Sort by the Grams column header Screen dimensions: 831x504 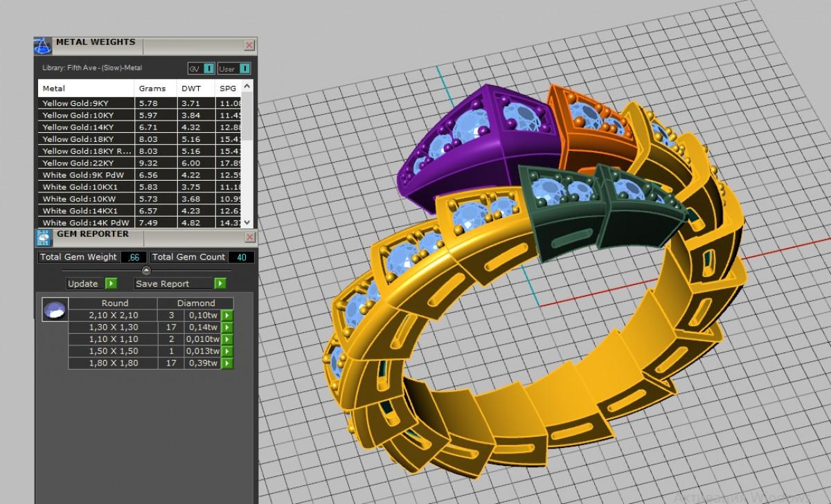click(152, 89)
